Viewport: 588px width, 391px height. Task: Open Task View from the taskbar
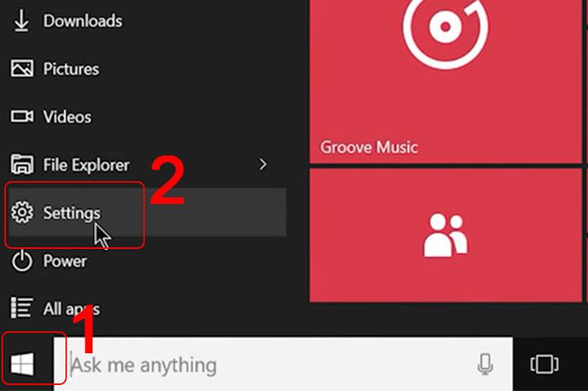click(544, 364)
